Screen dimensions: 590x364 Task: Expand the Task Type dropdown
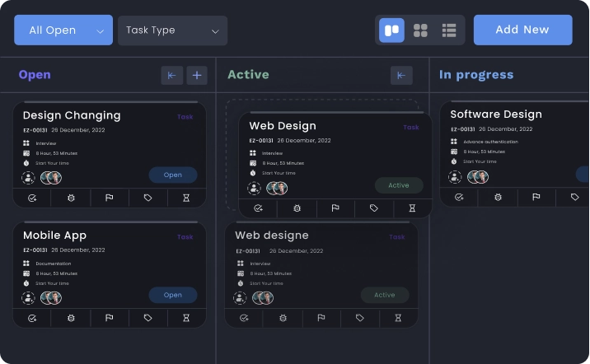pos(172,30)
